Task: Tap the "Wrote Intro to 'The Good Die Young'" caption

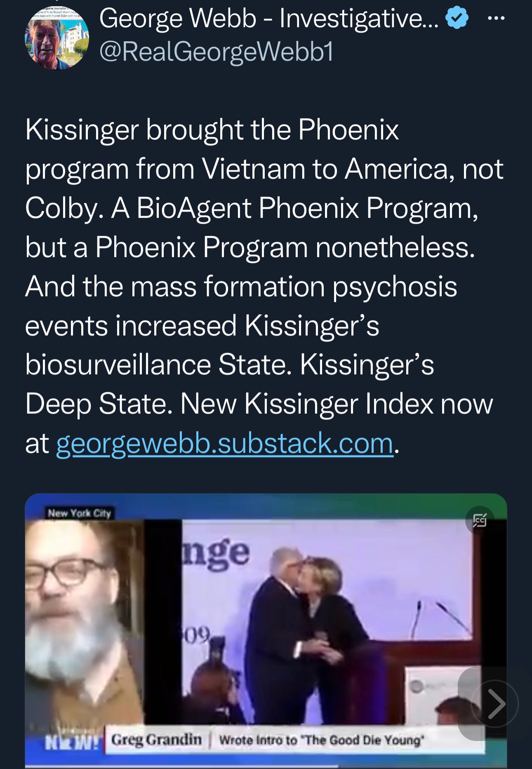Action: point(320,740)
